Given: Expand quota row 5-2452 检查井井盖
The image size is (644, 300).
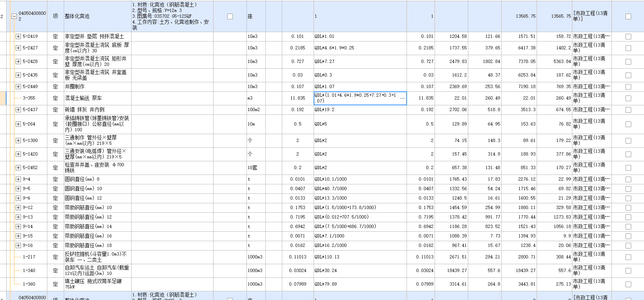Looking at the screenshot, I should (x=18, y=168).
